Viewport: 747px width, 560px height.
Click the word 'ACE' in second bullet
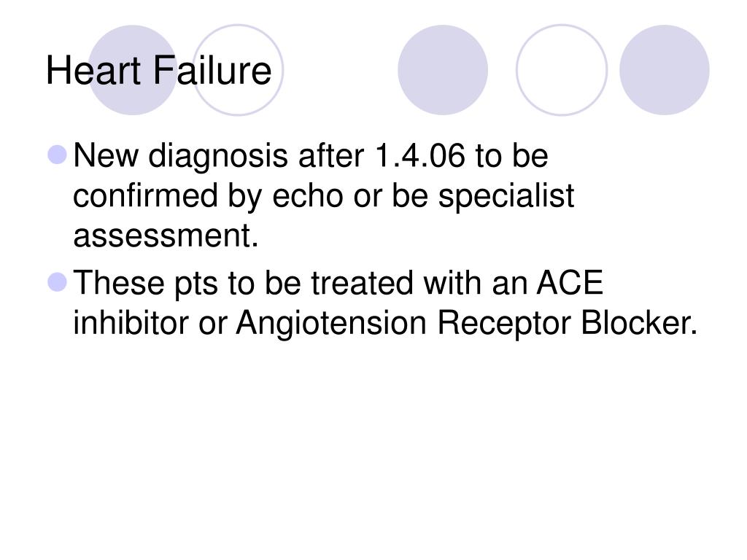pos(570,282)
